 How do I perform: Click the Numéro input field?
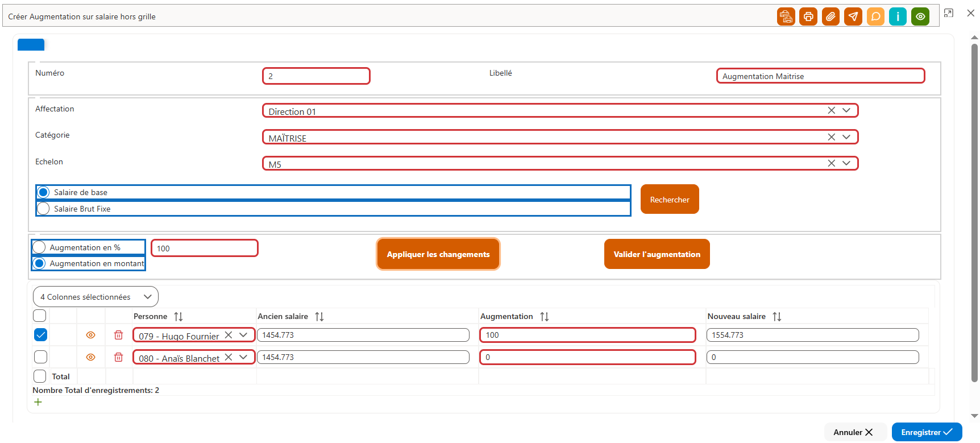click(316, 76)
